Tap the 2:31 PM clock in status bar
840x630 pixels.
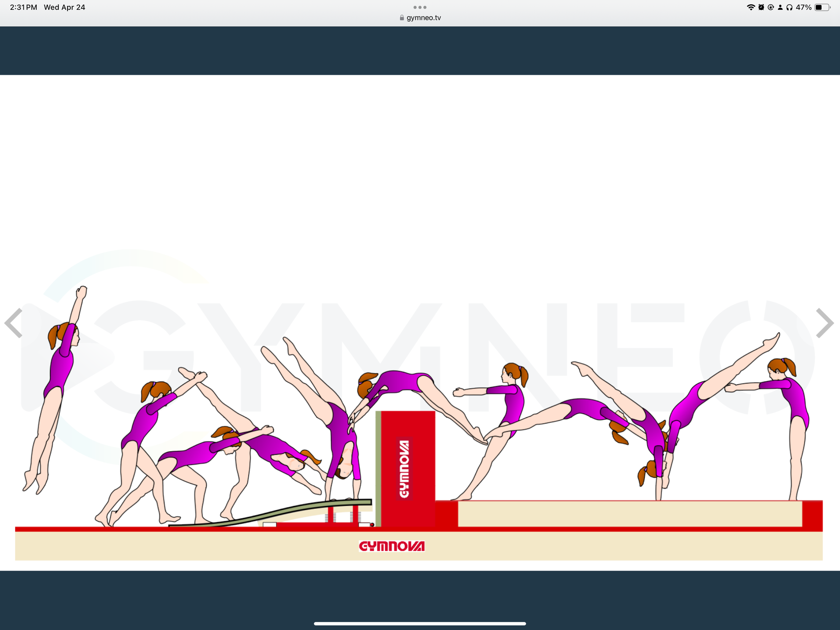tap(24, 7)
